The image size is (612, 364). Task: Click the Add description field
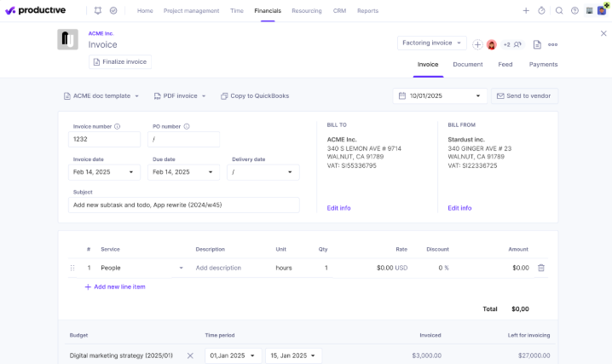click(218, 268)
